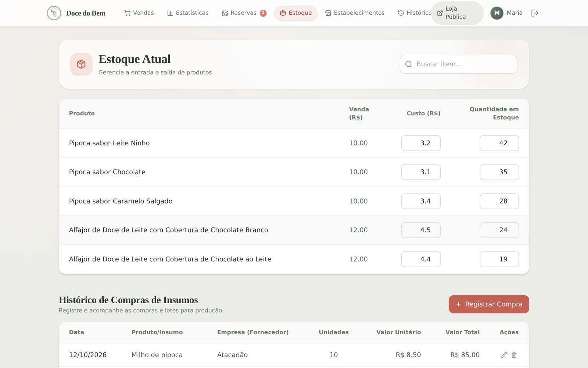Click the box icon beside Estoque Atual
The image size is (588, 368).
pyautogui.click(x=81, y=64)
